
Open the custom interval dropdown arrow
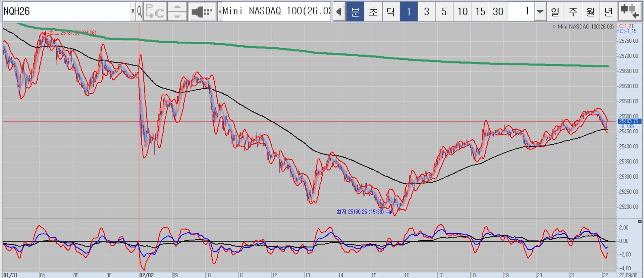pos(540,12)
